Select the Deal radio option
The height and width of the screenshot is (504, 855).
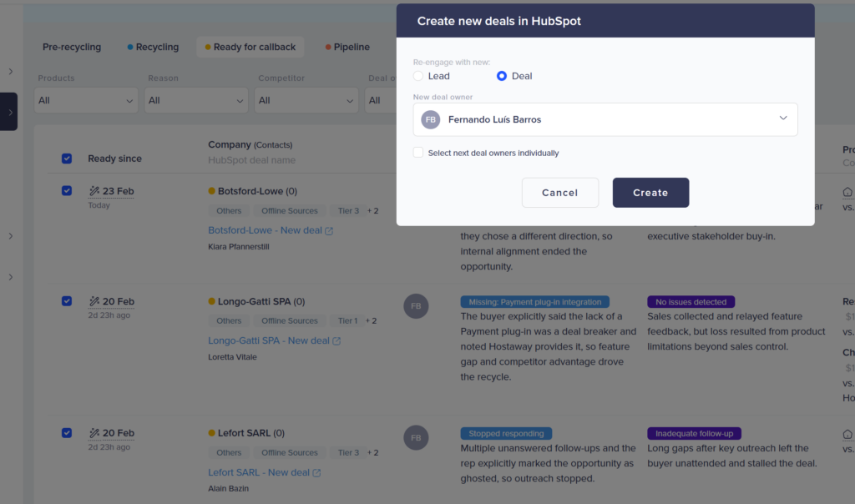coord(502,76)
